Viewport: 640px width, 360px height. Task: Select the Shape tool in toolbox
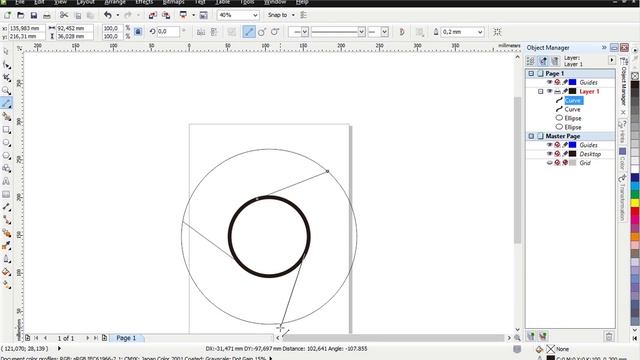pos(6,64)
